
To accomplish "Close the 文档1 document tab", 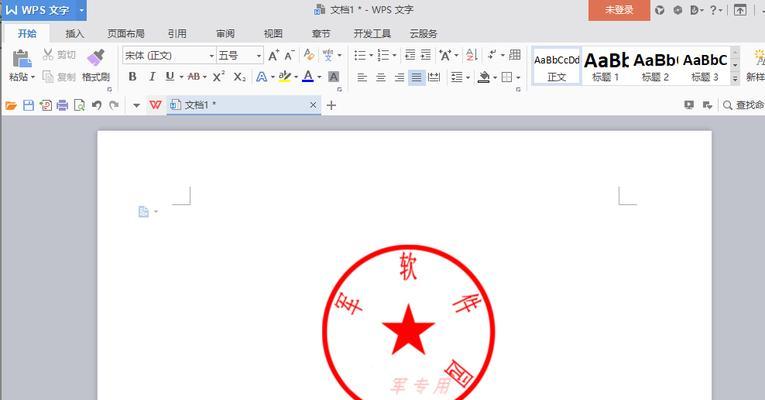I will tap(313, 105).
